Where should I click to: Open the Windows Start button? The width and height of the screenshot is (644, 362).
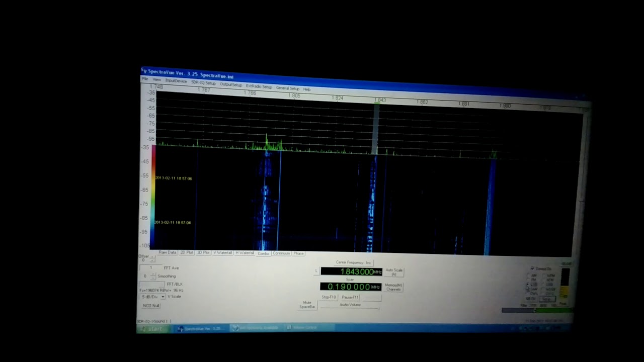tap(153, 328)
